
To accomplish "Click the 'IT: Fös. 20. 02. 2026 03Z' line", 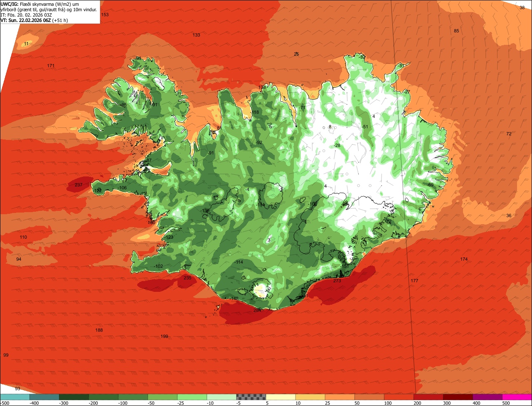I will pos(26,15).
